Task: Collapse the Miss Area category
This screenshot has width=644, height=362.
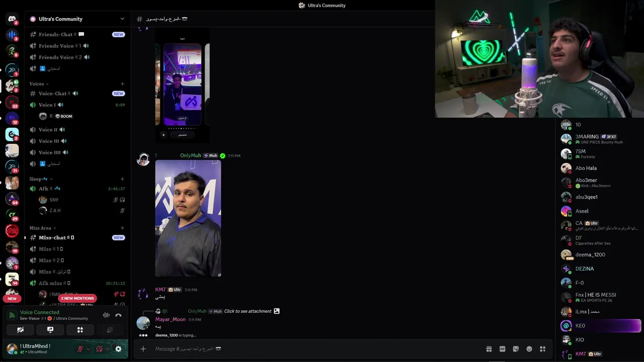Action: tap(42, 228)
